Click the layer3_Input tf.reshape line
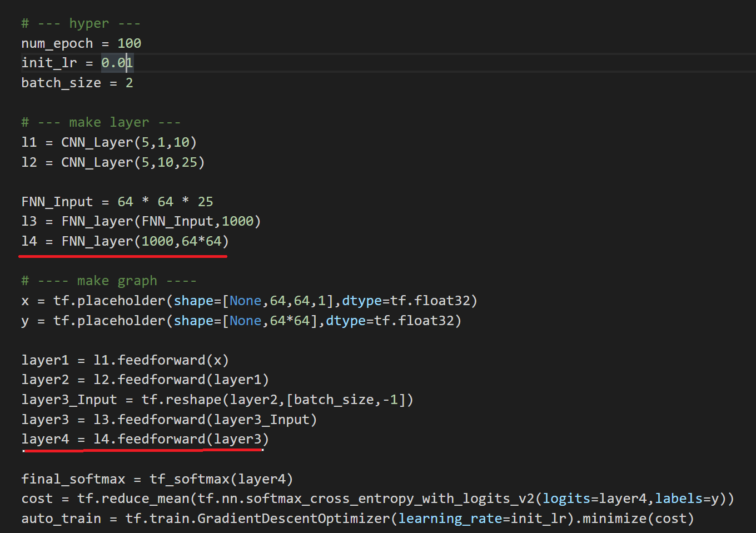Image resolution: width=756 pixels, height=533 pixels. pyautogui.click(x=217, y=400)
